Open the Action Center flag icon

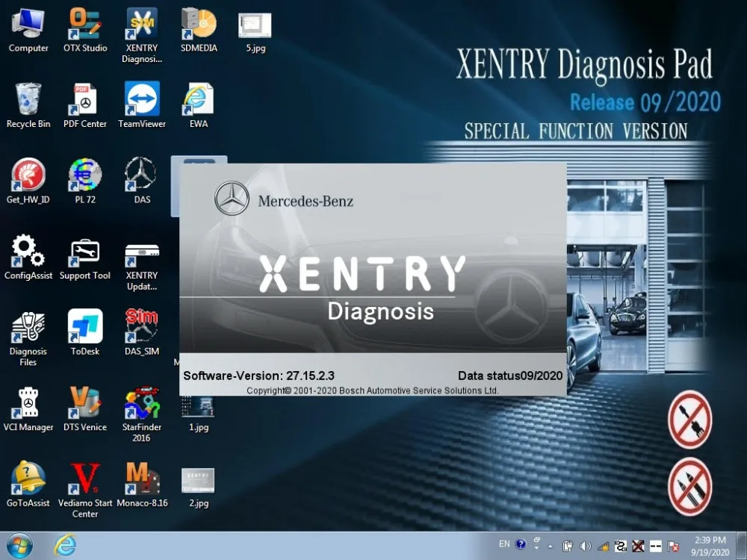(x=673, y=547)
